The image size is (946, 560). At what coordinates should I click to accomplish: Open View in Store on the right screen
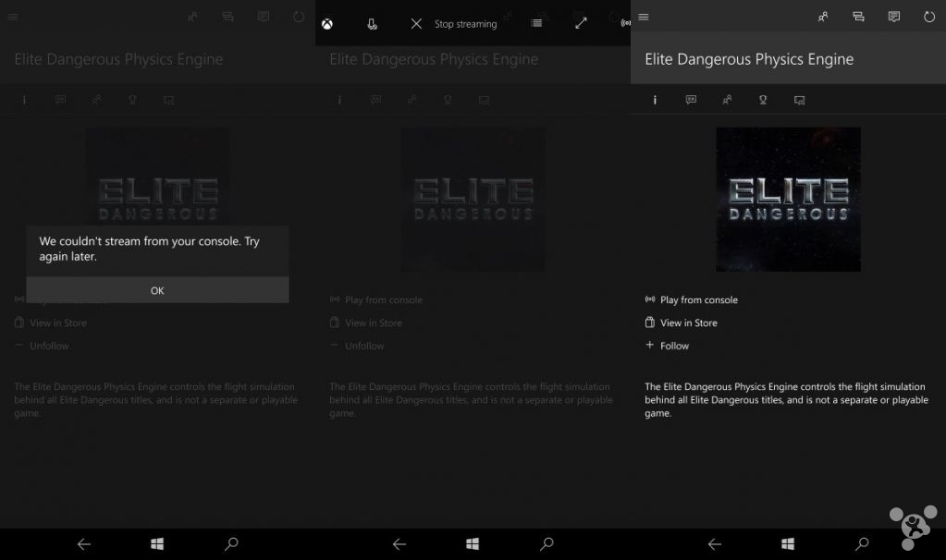(682, 323)
